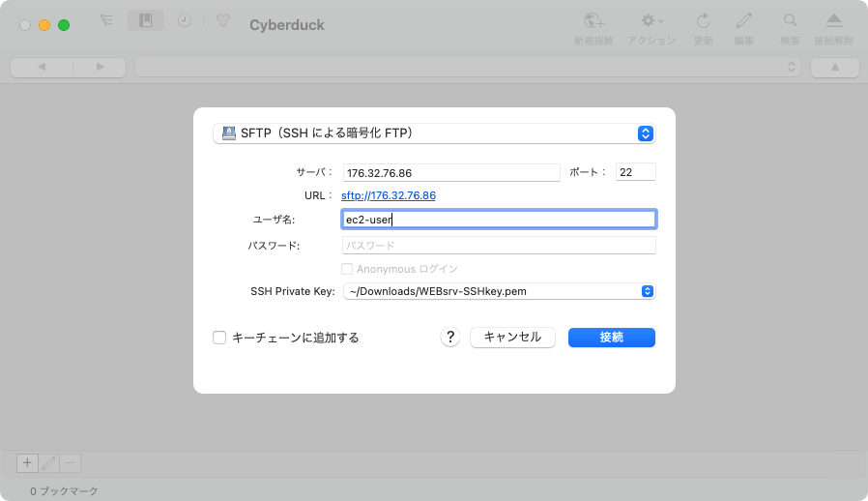Click the green zoom window button

[x=64, y=25]
